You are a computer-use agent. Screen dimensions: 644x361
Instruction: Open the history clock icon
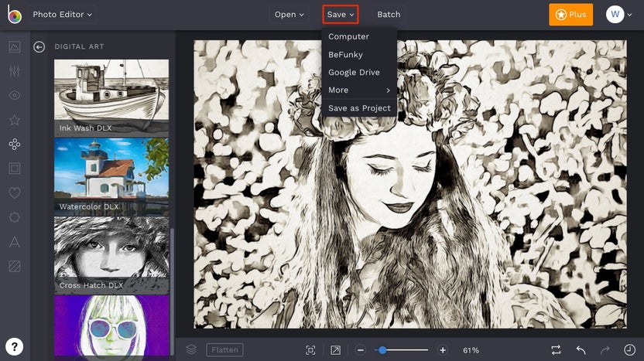pyautogui.click(x=629, y=350)
